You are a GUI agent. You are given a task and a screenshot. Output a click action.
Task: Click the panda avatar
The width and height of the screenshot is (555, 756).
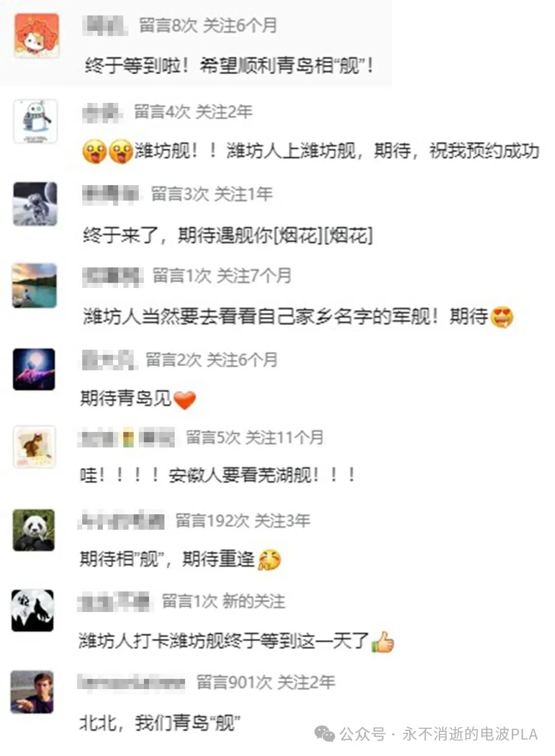click(33, 530)
